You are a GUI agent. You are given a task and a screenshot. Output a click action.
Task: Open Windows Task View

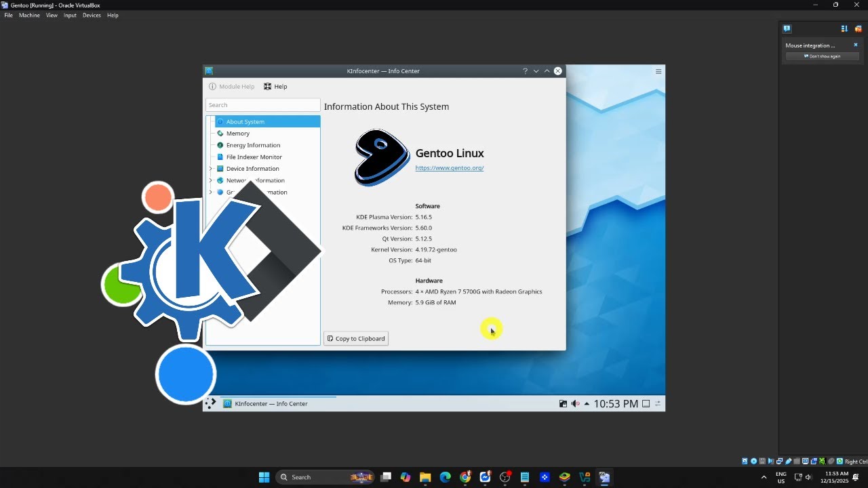click(x=386, y=477)
